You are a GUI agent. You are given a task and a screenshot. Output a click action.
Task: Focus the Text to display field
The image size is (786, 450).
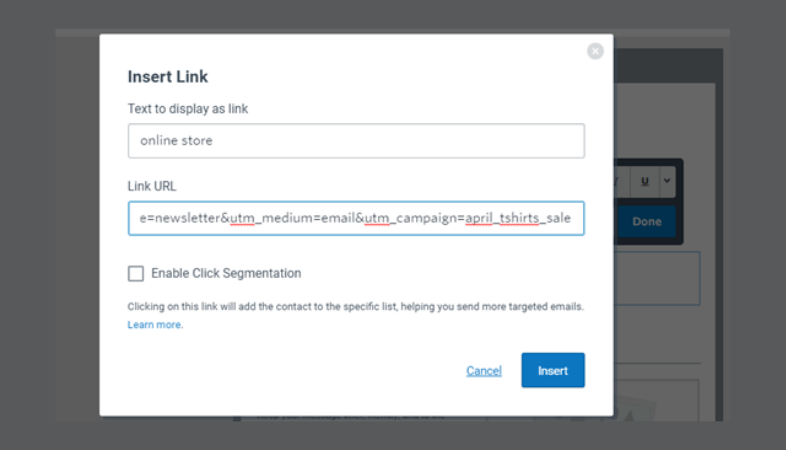click(x=356, y=141)
